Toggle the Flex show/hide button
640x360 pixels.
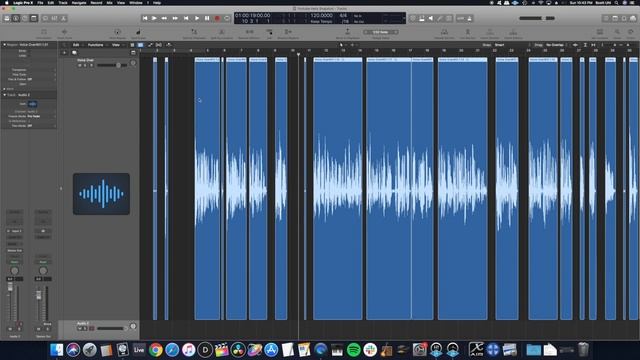pyautogui.click(x=159, y=45)
